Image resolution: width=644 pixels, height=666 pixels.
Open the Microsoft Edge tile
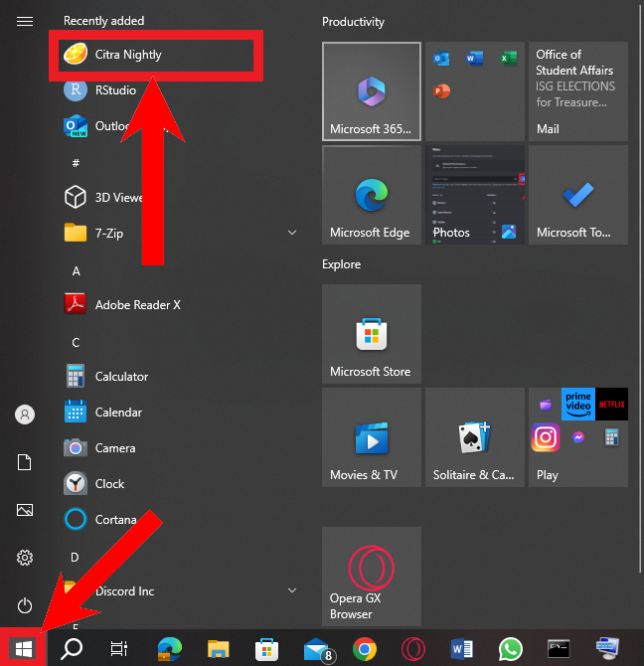[372, 195]
